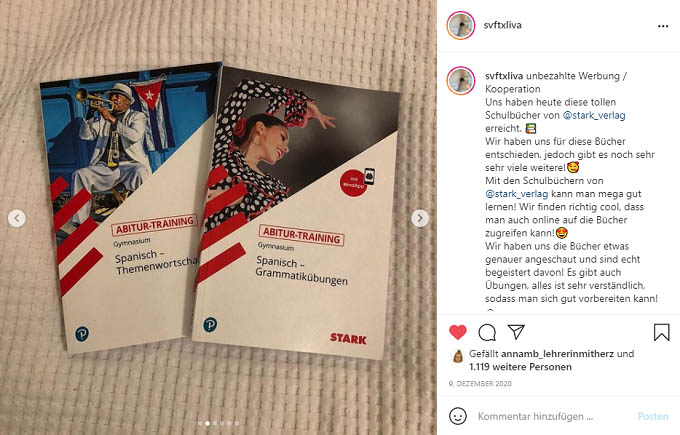Unlike the post with the red heart icon
This screenshot has width=680, height=435.
(458, 332)
